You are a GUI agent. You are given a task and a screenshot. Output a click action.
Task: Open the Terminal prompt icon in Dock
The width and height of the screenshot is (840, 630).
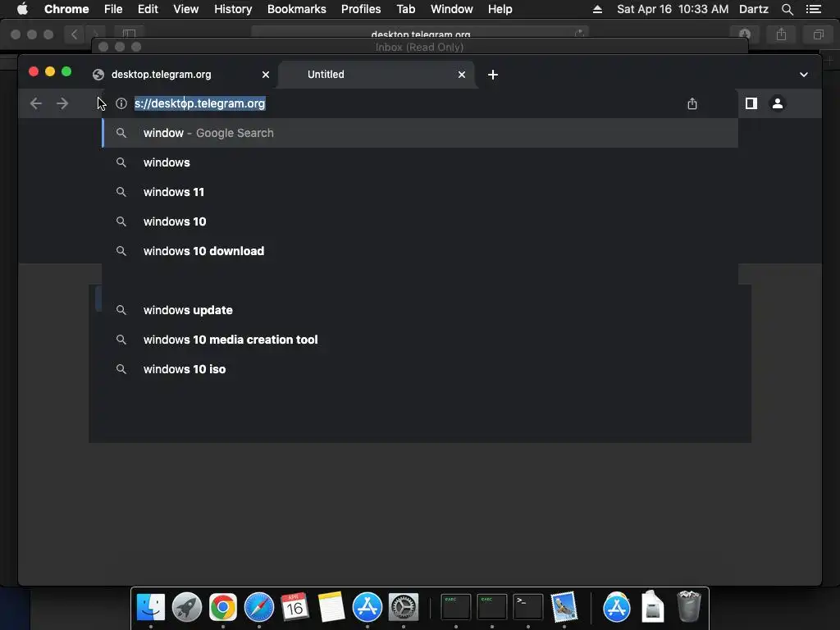click(528, 607)
